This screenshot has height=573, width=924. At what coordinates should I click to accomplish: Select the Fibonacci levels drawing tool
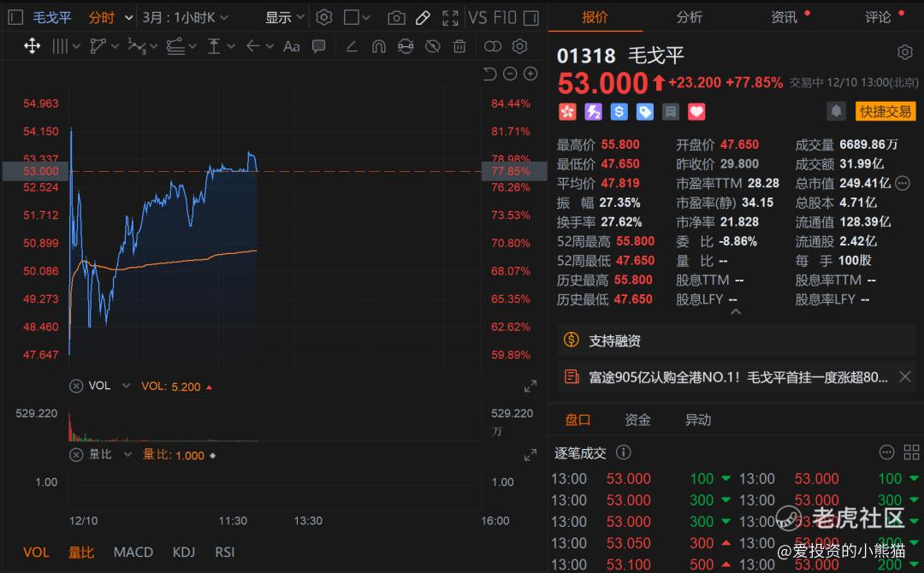[x=175, y=46]
